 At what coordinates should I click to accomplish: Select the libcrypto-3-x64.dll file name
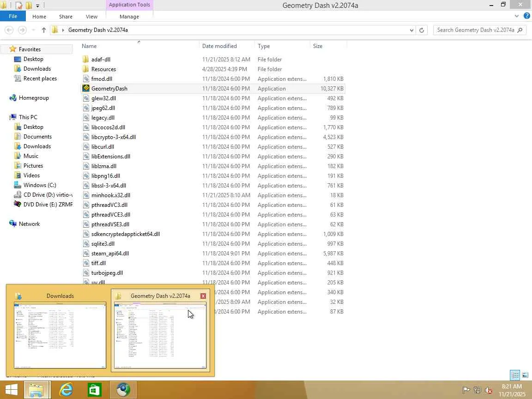(x=113, y=137)
